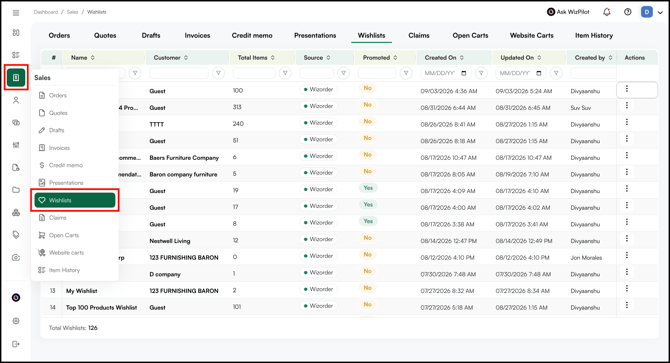Open Top 100 Products Wishlist entry
This screenshot has height=363, width=670.
(x=101, y=307)
